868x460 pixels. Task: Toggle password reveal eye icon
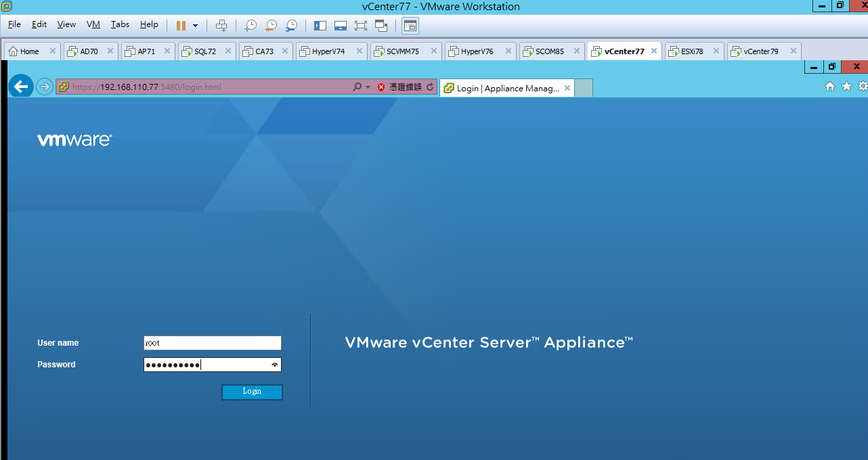(x=275, y=365)
